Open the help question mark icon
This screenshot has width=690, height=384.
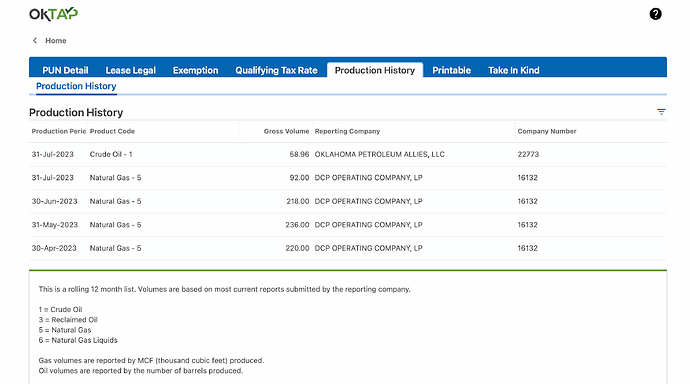pos(655,14)
